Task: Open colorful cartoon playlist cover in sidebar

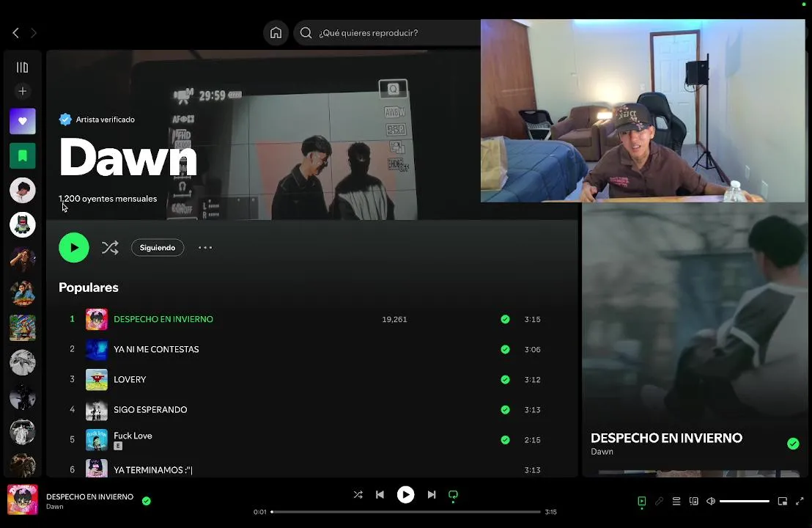Action: [22, 328]
